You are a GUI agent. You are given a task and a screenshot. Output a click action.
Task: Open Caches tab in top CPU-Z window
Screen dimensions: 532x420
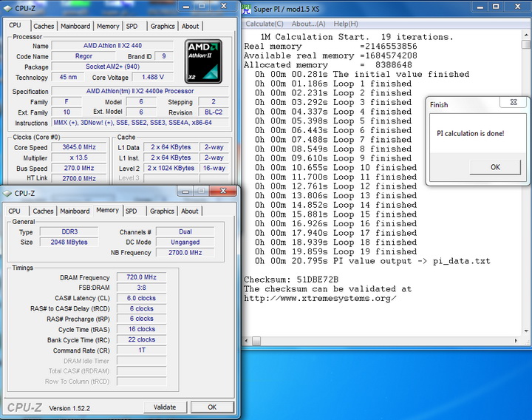point(44,26)
